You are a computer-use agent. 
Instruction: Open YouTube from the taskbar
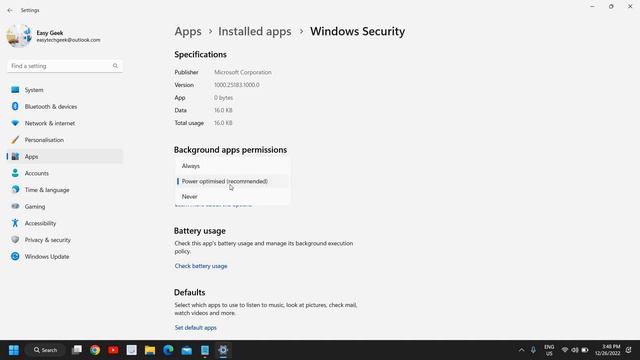[113, 350]
